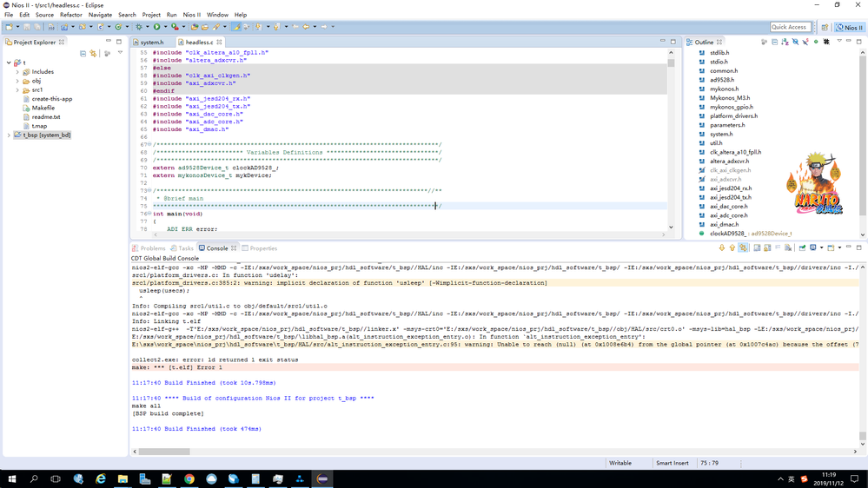Viewport: 868px width, 488px height.
Task: Collapse all items in Project Explorer
Action: pos(83,53)
